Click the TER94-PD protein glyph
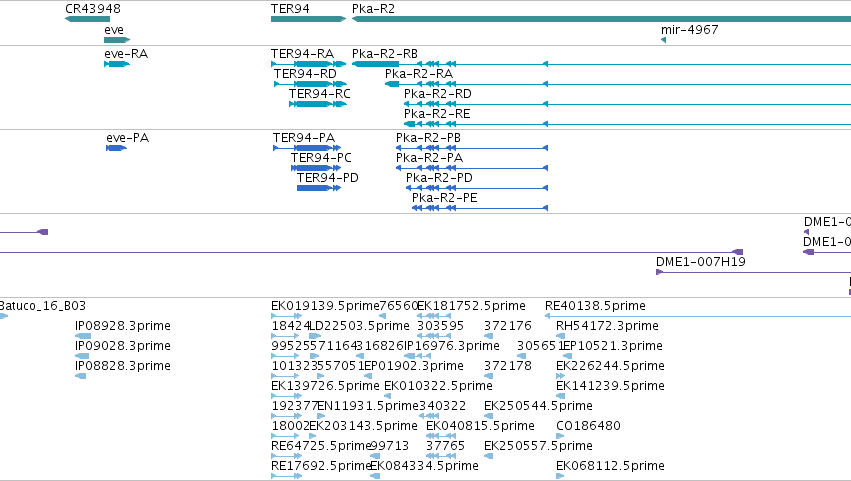The height and width of the screenshot is (481, 851). [x=319, y=188]
